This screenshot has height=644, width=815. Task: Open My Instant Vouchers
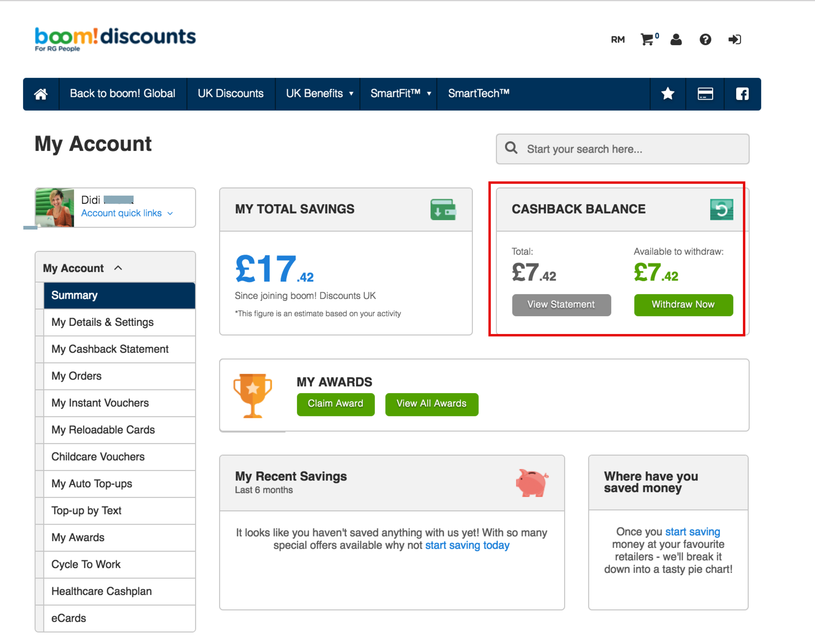[119, 403]
